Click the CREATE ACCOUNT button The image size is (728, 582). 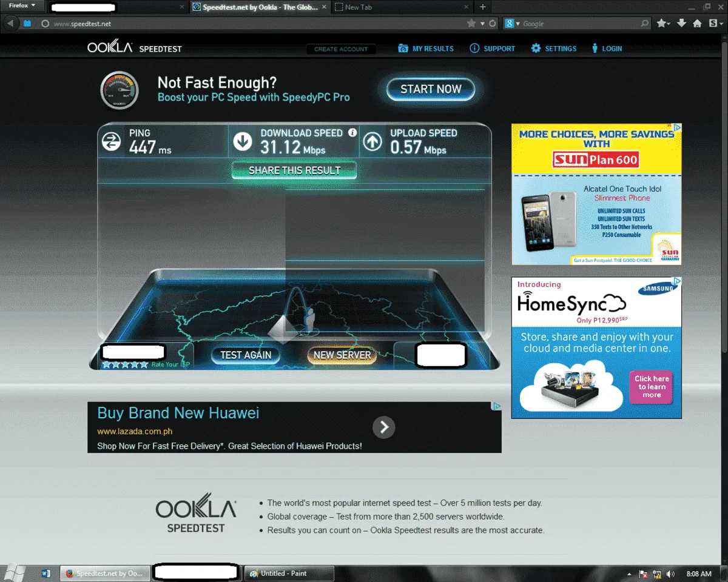[x=341, y=49]
